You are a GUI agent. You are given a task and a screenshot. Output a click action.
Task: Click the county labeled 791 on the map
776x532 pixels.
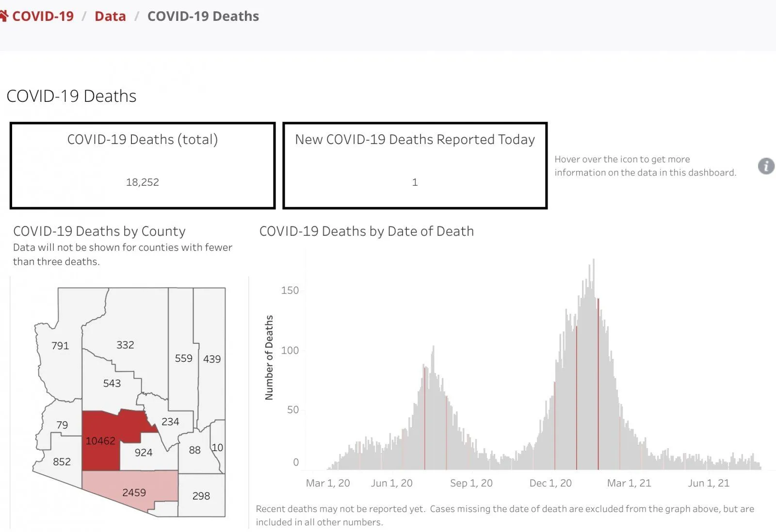[x=60, y=345]
